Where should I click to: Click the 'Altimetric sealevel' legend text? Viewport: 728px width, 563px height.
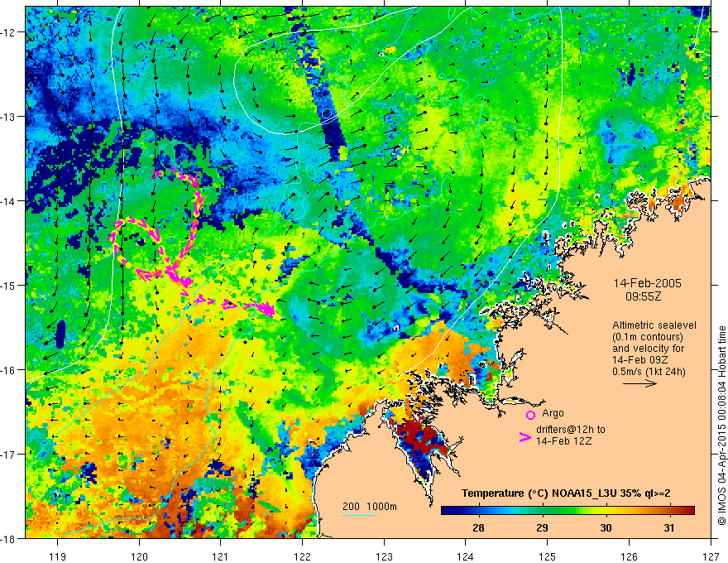(x=654, y=325)
